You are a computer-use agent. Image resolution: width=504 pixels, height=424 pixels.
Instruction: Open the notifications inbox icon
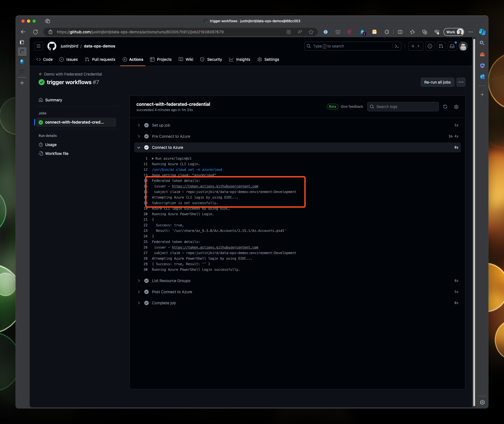click(452, 46)
